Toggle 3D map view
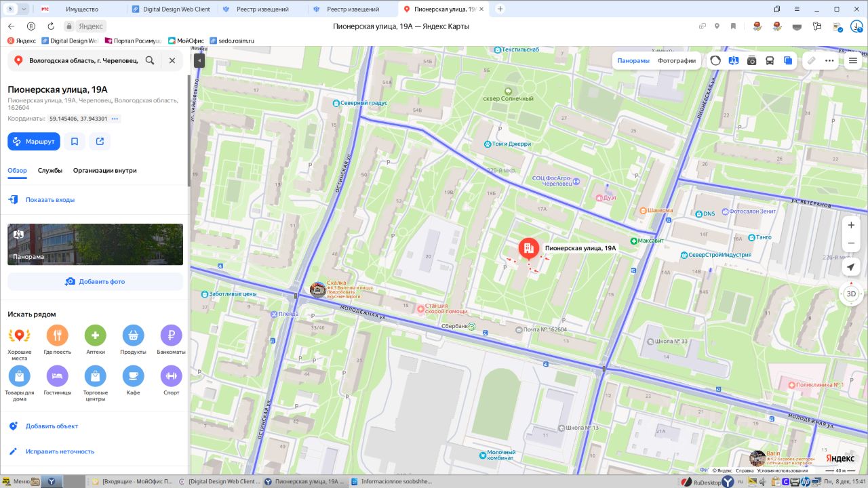Viewport: 868px width, 488px height. 851,294
